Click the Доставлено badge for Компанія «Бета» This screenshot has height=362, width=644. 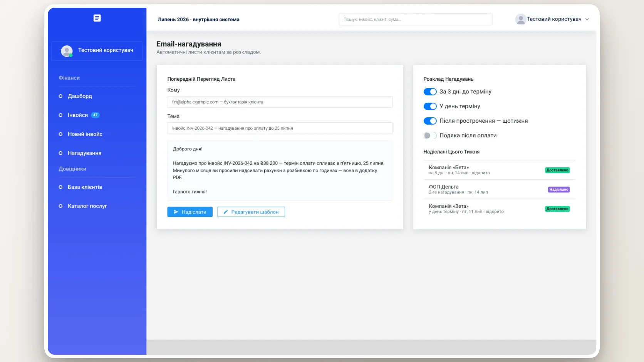click(x=557, y=170)
